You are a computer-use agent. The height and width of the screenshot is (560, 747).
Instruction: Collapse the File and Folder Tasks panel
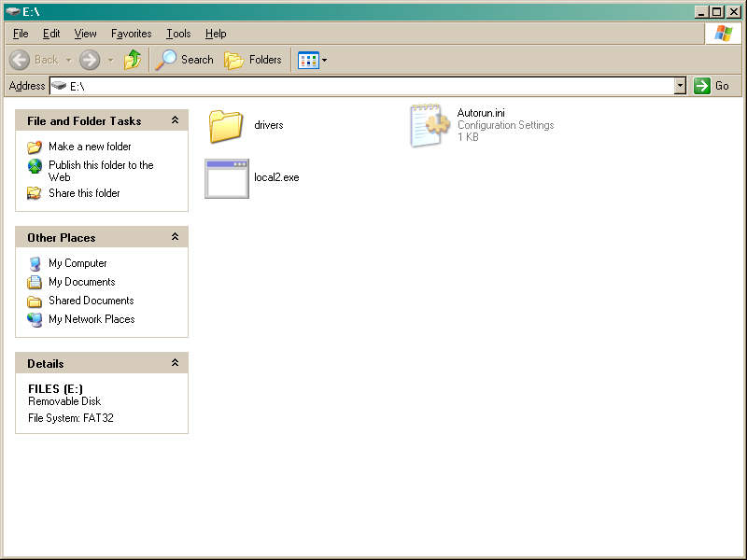(x=175, y=120)
